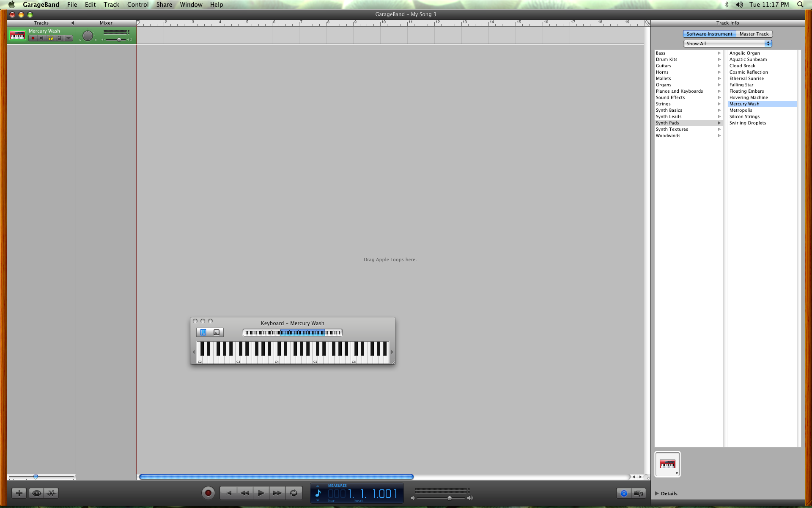Screen dimensions: 812x508
Task: Switch to the Master Track tab
Action: 754,34
